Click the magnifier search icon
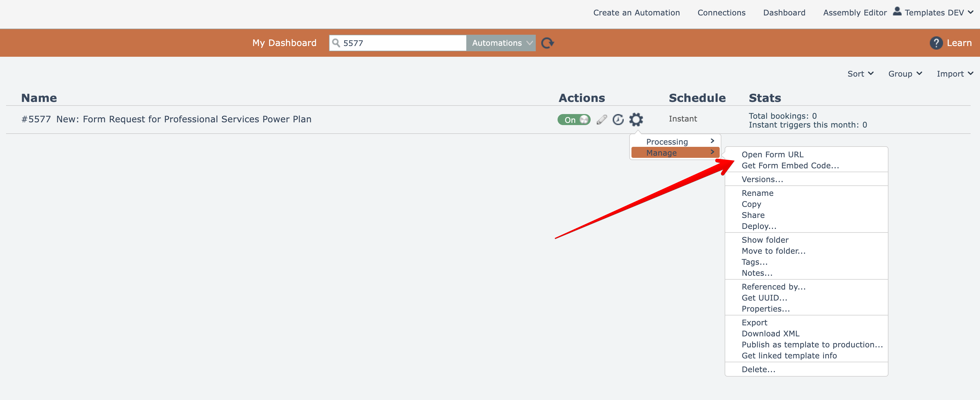980x400 pixels. coord(336,43)
